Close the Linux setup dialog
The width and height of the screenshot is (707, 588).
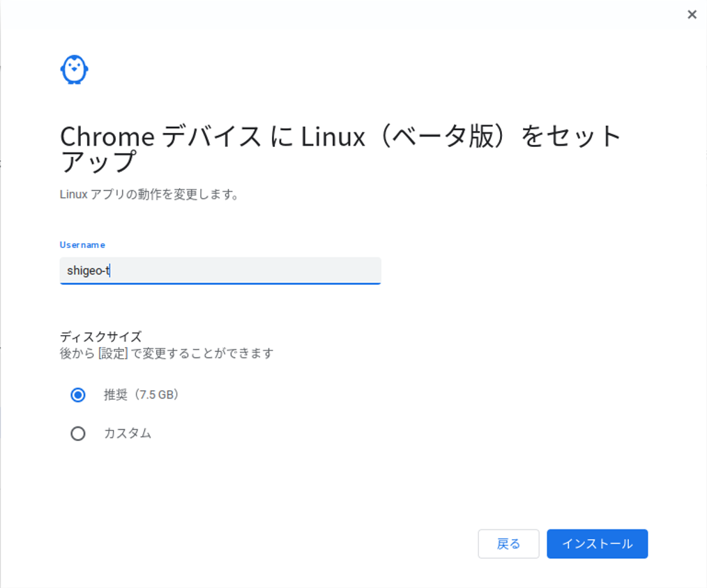(692, 15)
